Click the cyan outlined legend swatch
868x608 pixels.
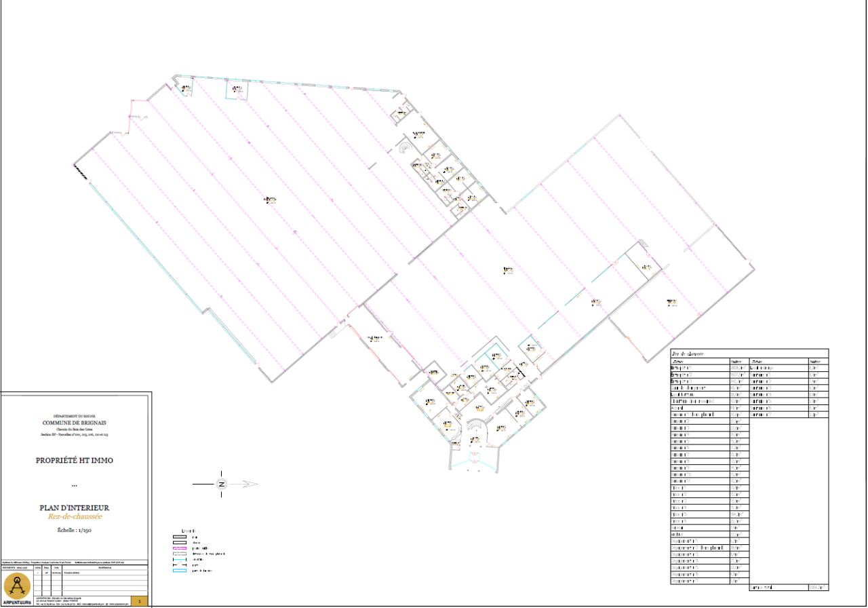pyautogui.click(x=179, y=571)
